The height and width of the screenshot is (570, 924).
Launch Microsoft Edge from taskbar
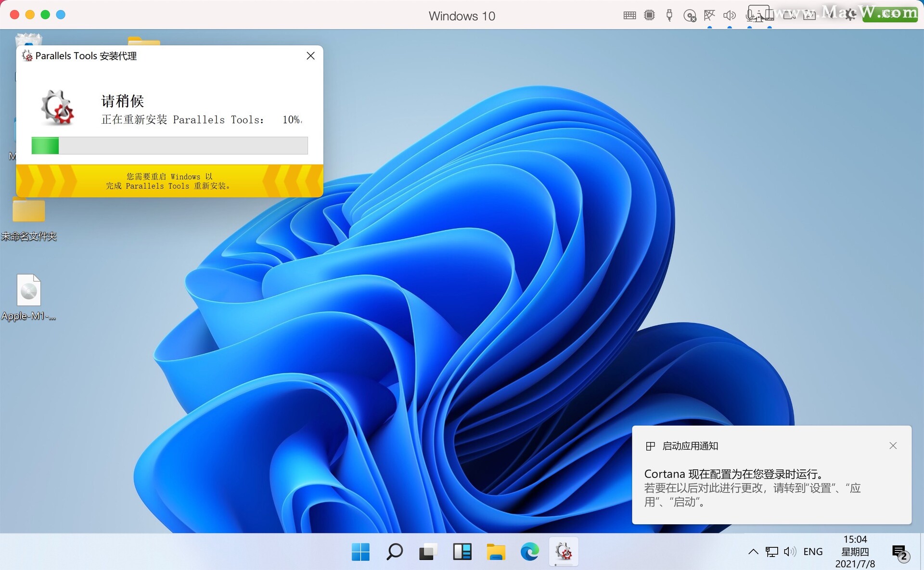[529, 552]
